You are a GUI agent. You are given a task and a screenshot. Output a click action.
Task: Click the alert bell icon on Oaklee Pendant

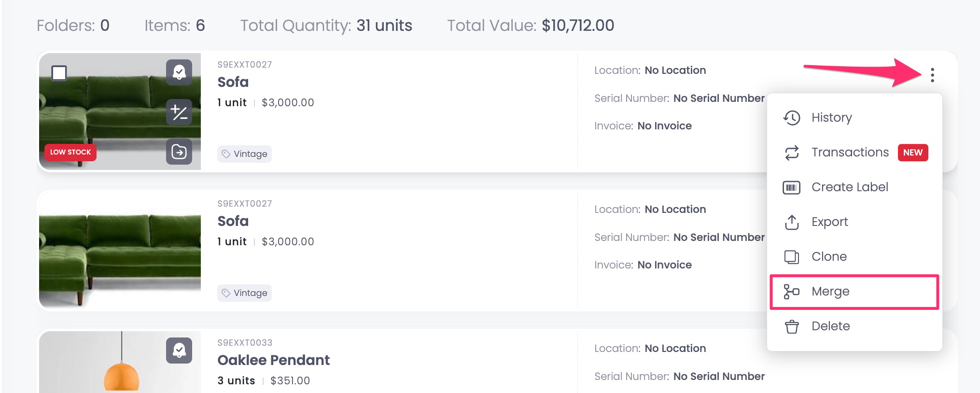pos(179,351)
